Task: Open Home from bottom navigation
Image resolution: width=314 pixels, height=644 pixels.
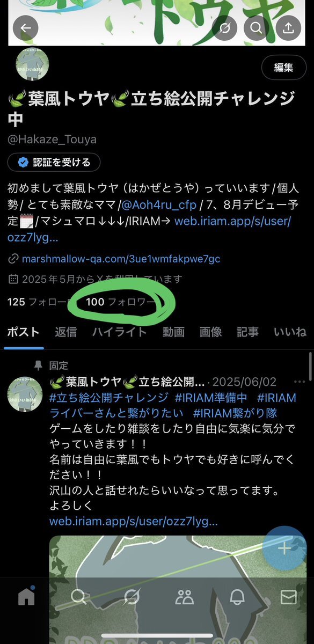Action: click(x=26, y=596)
